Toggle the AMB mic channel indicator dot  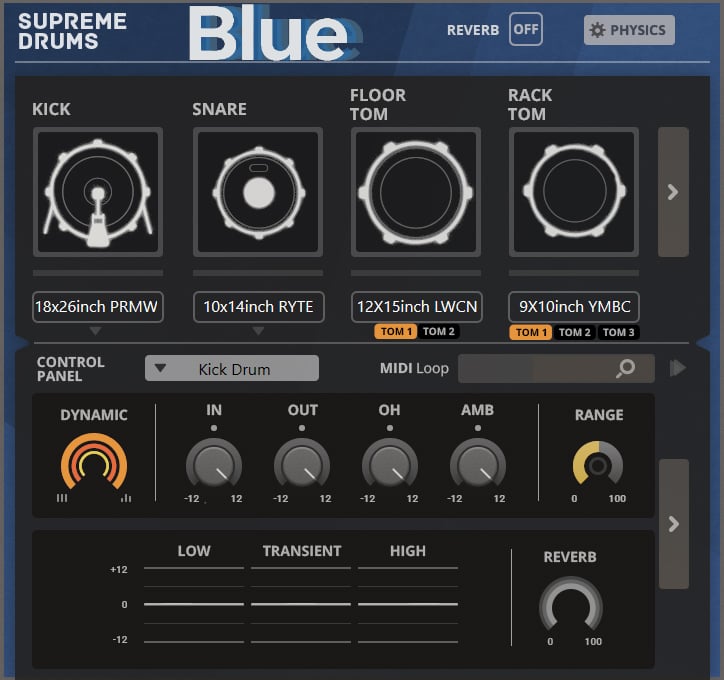pyautogui.click(x=478, y=429)
